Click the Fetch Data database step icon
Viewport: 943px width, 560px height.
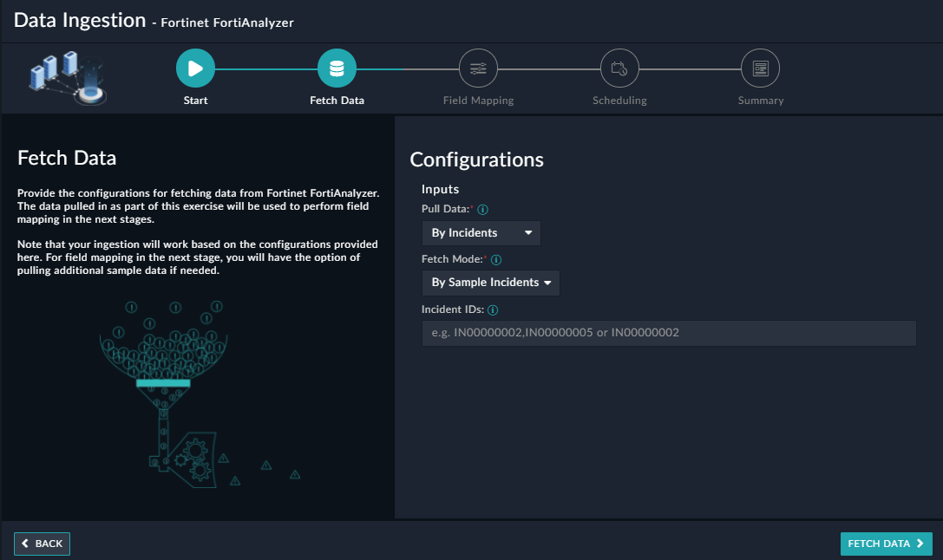click(337, 68)
